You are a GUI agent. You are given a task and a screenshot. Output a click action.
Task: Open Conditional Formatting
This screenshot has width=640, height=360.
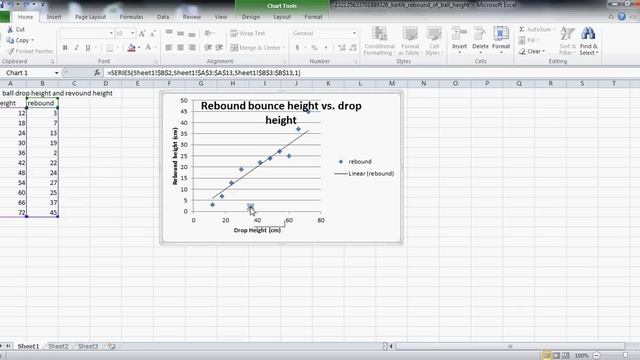(379, 41)
